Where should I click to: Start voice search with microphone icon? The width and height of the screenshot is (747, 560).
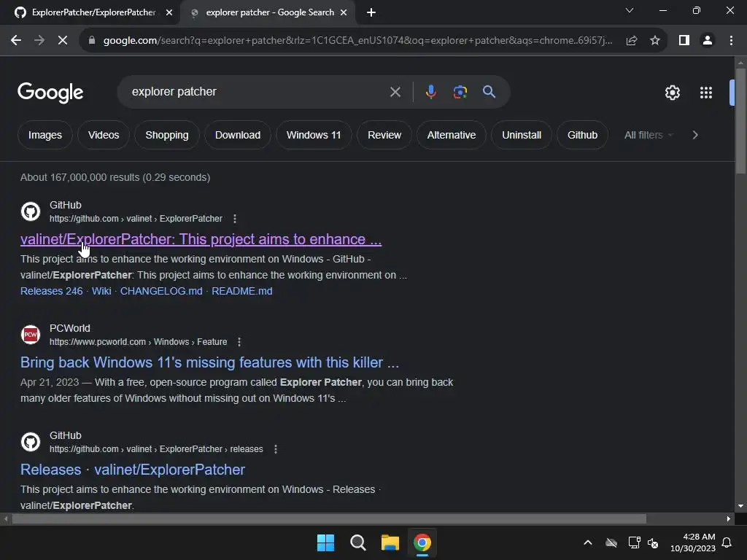[x=430, y=91]
